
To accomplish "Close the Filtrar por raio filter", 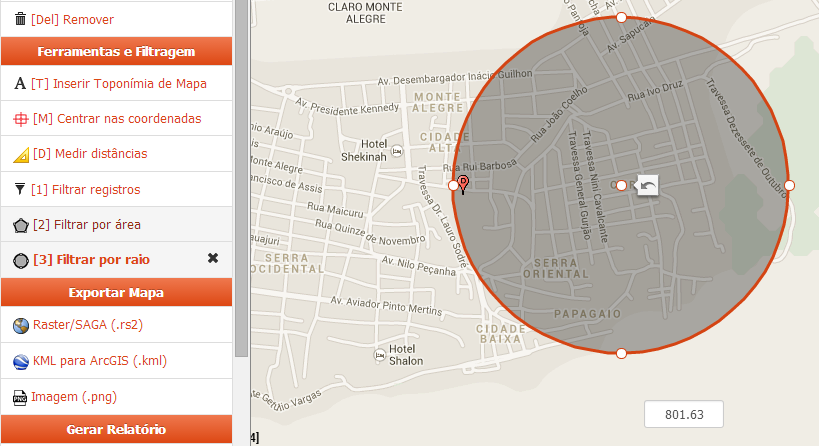I will pyautogui.click(x=212, y=259).
